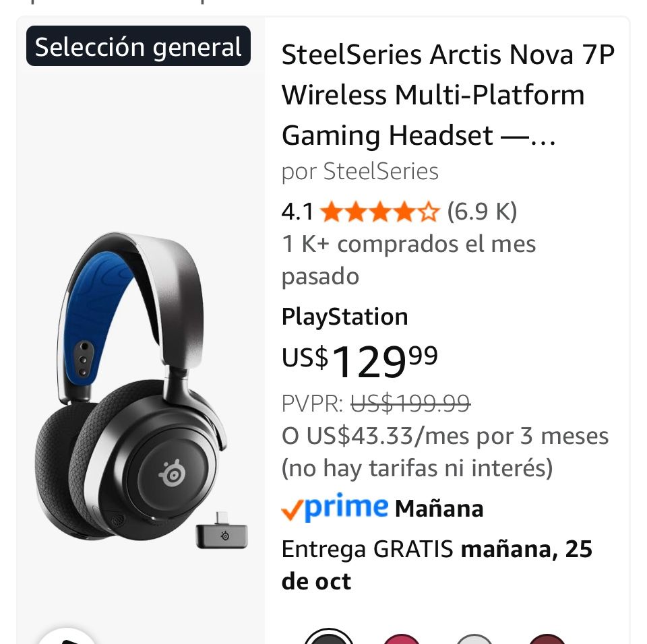Click the Selección general badge
This screenshot has height=644, width=647.
[138, 45]
